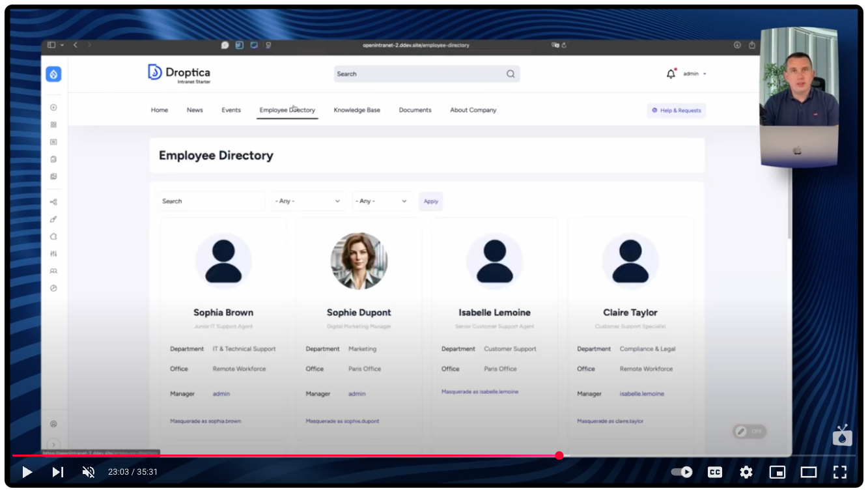The width and height of the screenshot is (868, 491).
Task: Open the Events menu item
Action: pyautogui.click(x=231, y=110)
